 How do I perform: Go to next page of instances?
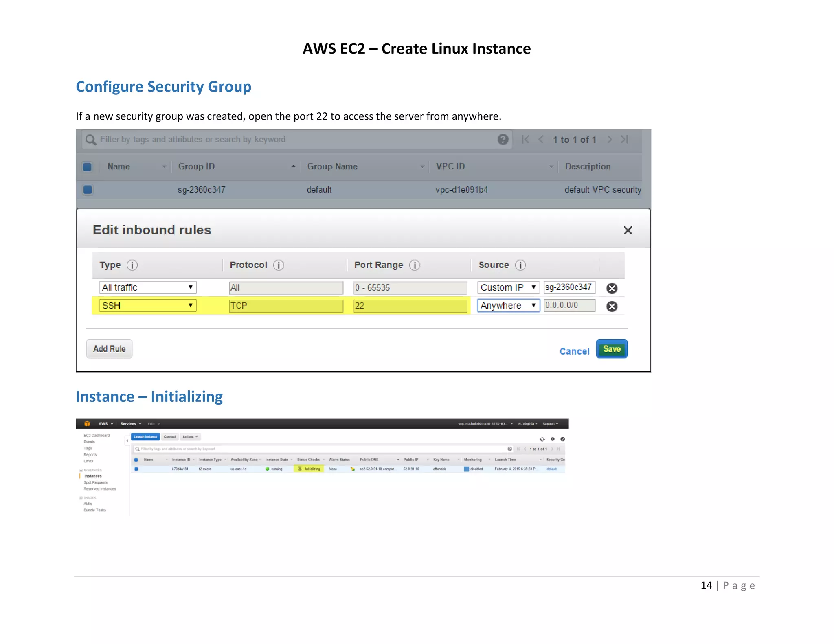click(x=552, y=449)
